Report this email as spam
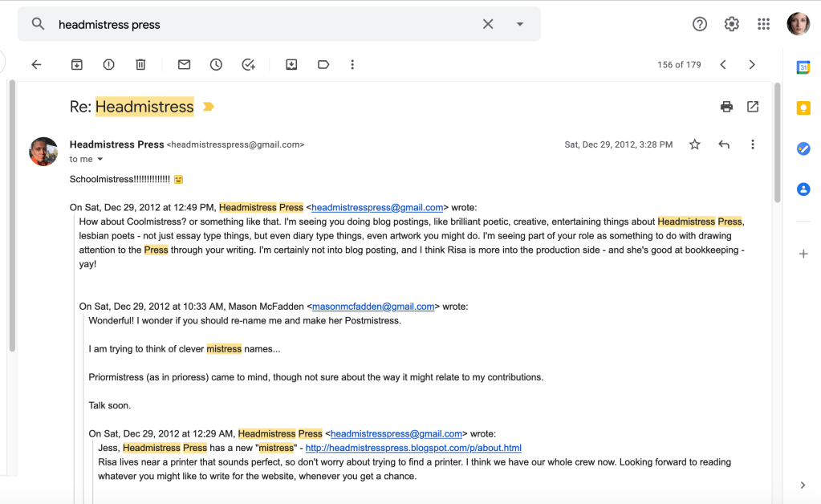The width and height of the screenshot is (821, 504). [108, 65]
